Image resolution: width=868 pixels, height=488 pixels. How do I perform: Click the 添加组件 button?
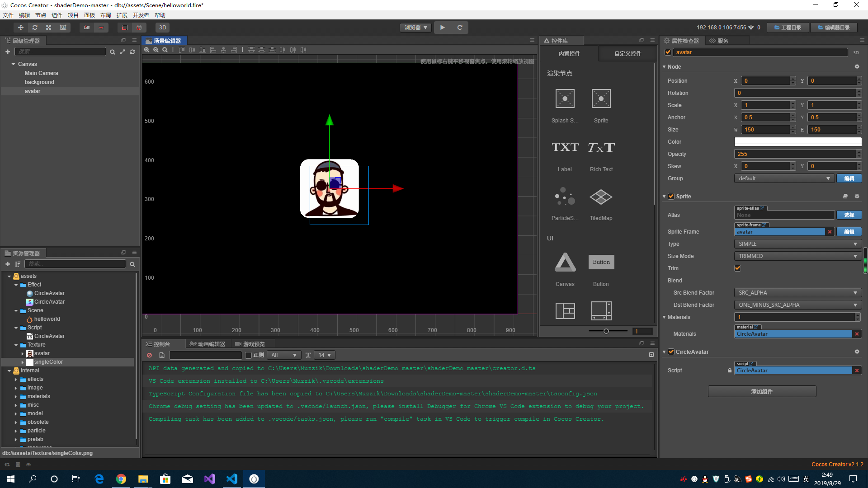point(762,392)
